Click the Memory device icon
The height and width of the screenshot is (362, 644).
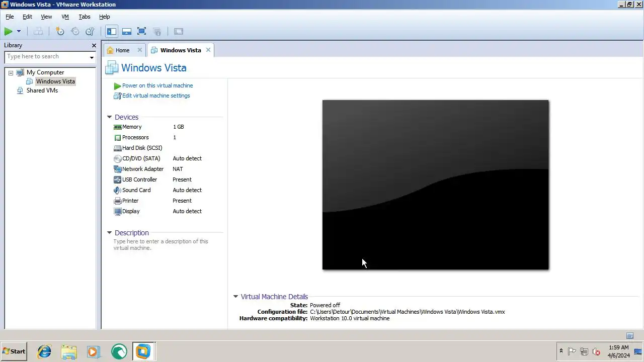point(118,127)
